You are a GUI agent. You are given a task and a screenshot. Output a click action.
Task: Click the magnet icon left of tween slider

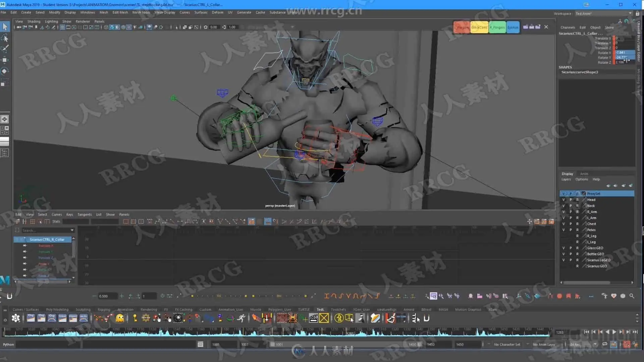click(10, 296)
